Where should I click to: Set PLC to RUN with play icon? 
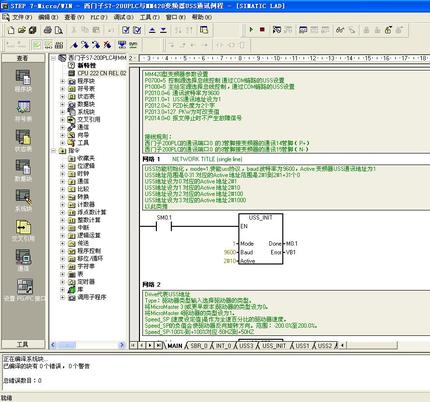251,30
